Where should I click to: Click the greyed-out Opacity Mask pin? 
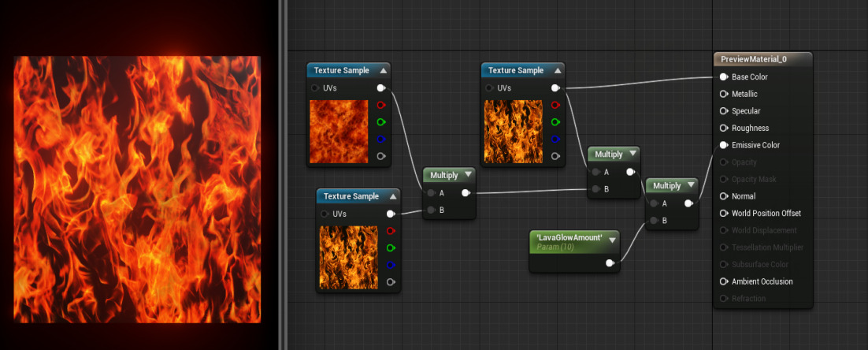723,179
